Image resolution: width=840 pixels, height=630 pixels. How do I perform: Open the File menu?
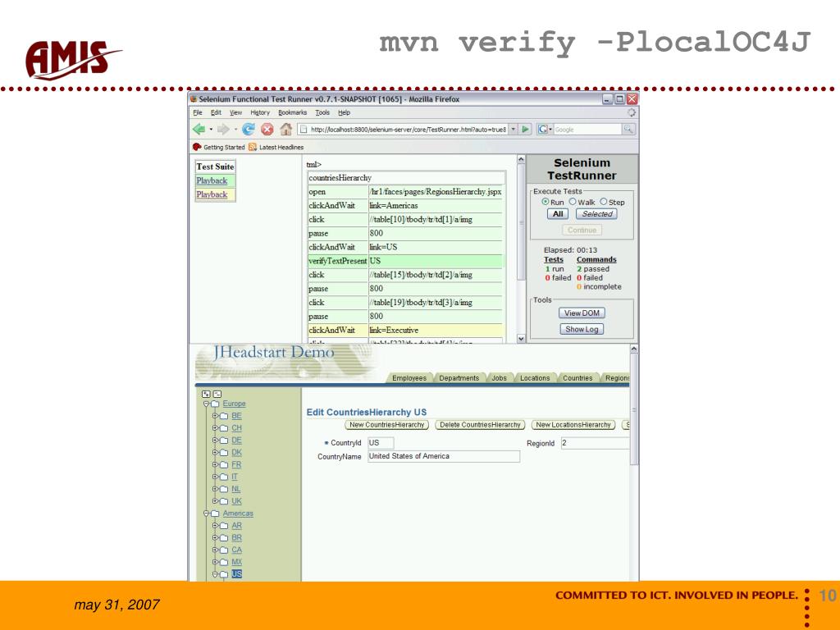[198, 112]
